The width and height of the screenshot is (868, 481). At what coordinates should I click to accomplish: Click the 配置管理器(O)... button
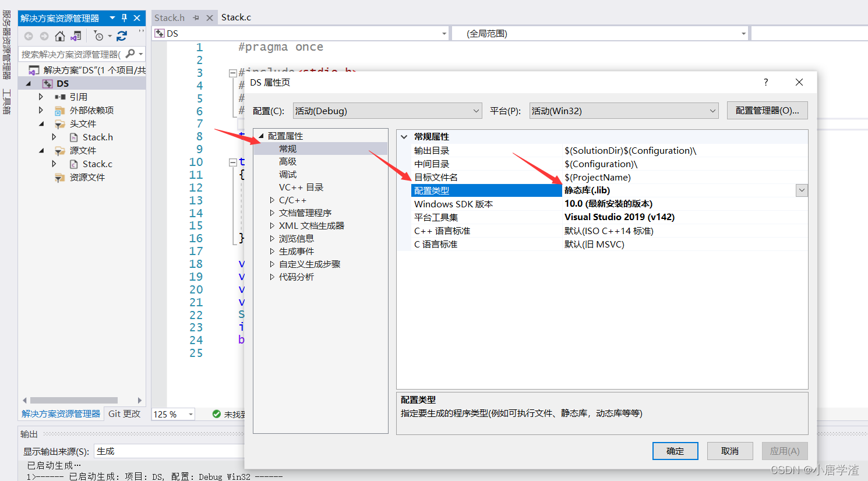pyautogui.click(x=767, y=110)
